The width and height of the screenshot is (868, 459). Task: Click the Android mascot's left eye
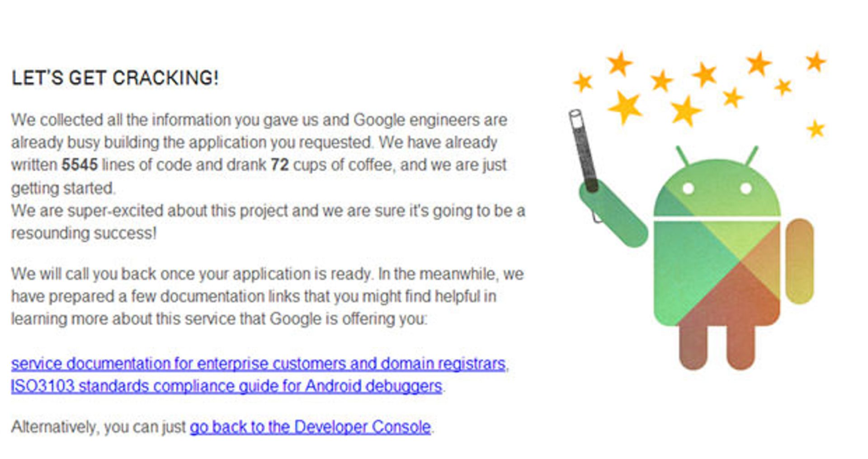[688, 188]
